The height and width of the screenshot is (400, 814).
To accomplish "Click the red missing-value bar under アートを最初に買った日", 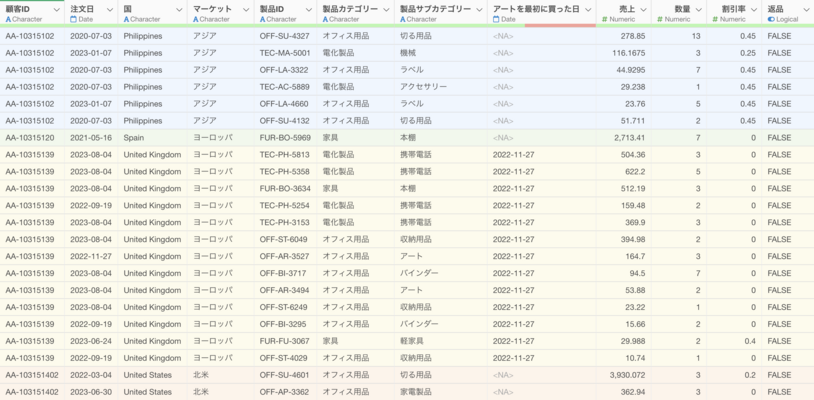I will coord(560,25).
